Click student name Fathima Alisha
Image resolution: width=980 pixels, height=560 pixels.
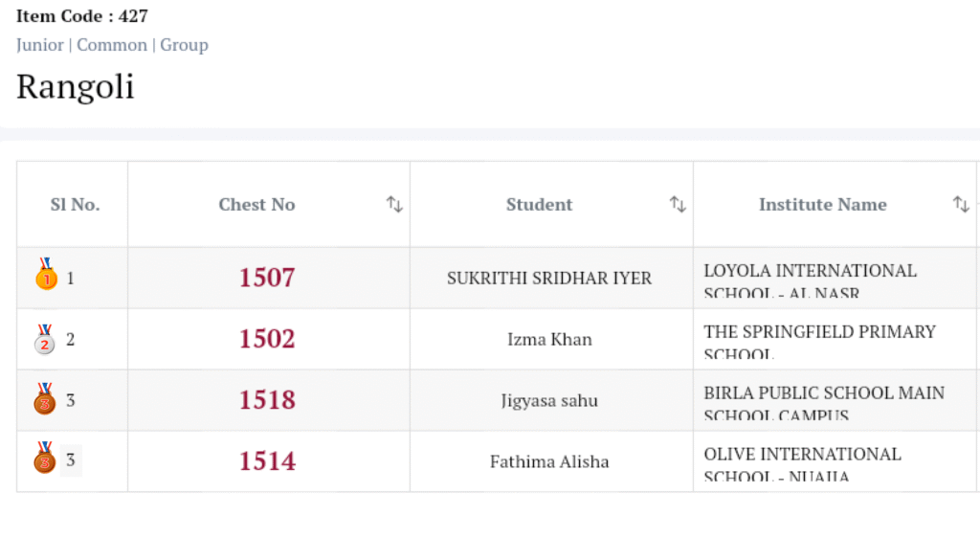pos(549,461)
